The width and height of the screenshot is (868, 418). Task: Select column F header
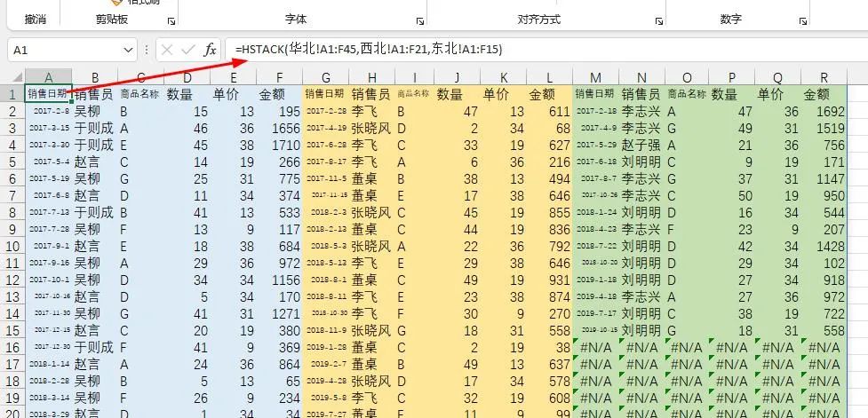click(280, 77)
